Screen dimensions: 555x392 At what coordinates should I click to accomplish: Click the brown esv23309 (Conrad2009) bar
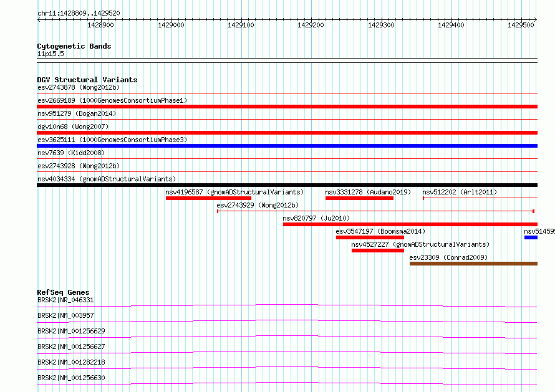click(x=473, y=264)
